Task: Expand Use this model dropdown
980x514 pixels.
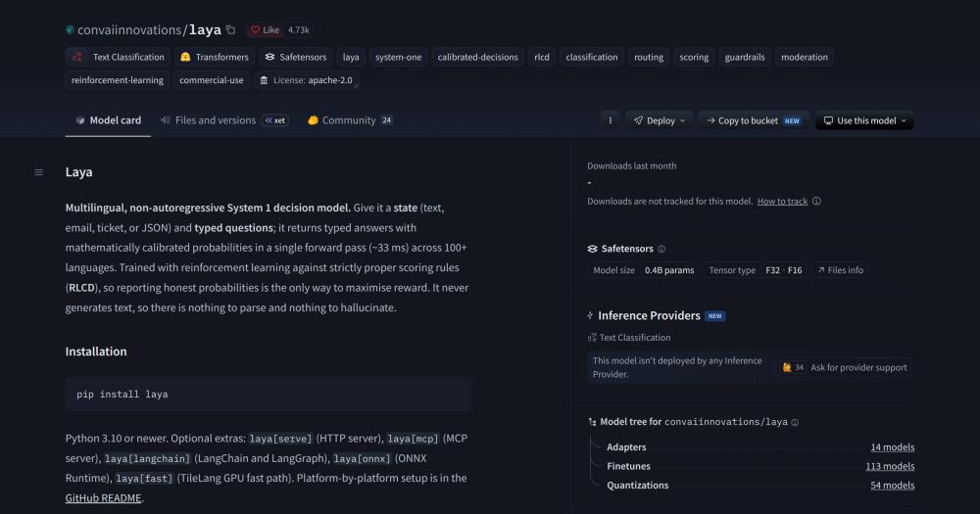Action: pos(864,120)
